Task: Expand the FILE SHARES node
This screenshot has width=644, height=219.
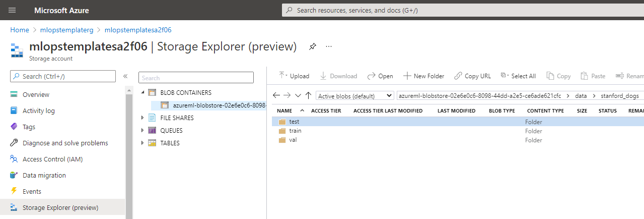Action: click(142, 118)
